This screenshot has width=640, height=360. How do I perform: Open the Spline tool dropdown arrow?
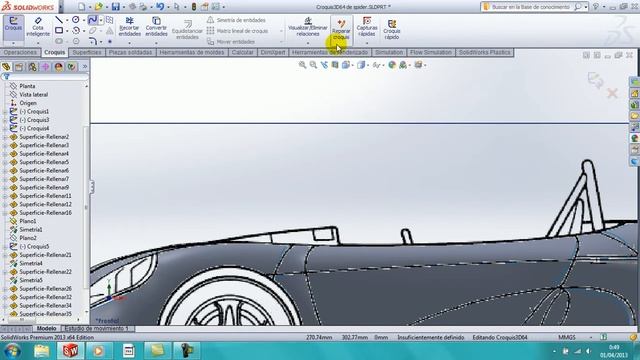click(101, 20)
